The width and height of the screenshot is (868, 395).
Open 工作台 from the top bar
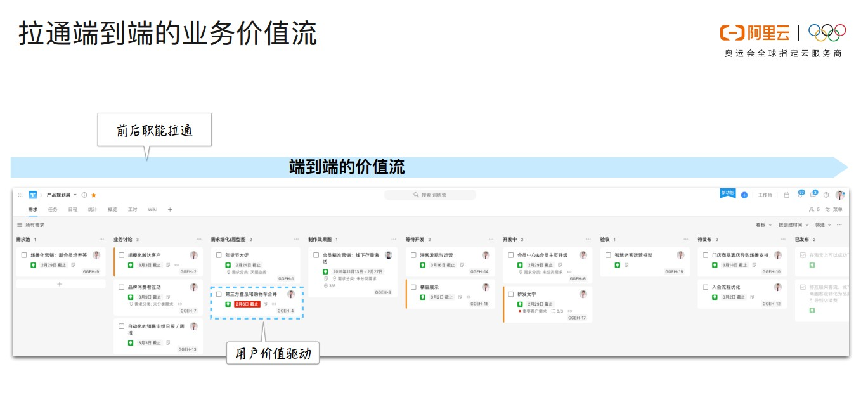(765, 195)
